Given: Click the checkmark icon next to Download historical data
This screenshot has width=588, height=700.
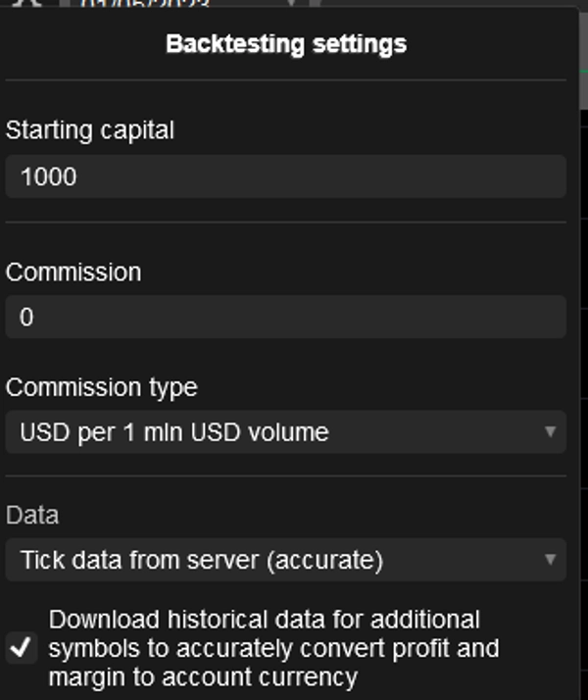Looking at the screenshot, I should pyautogui.click(x=22, y=648).
